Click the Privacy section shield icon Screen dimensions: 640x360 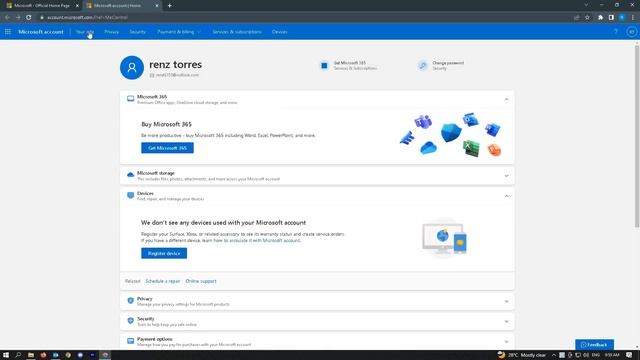pos(131,301)
